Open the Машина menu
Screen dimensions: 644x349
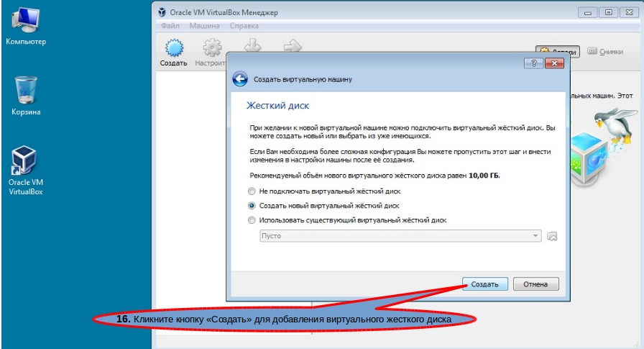point(204,25)
